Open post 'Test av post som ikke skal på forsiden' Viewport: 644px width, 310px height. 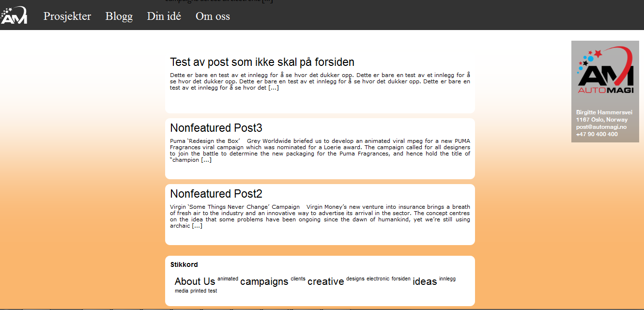click(262, 62)
